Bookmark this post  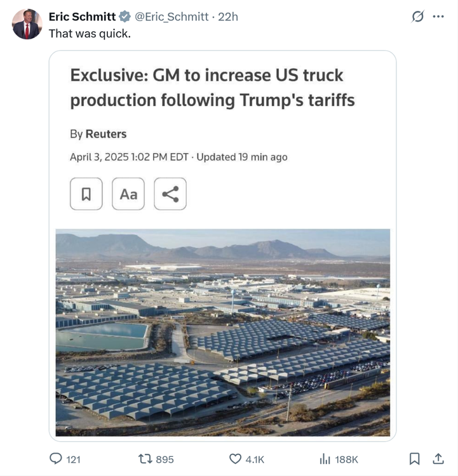[x=414, y=458]
